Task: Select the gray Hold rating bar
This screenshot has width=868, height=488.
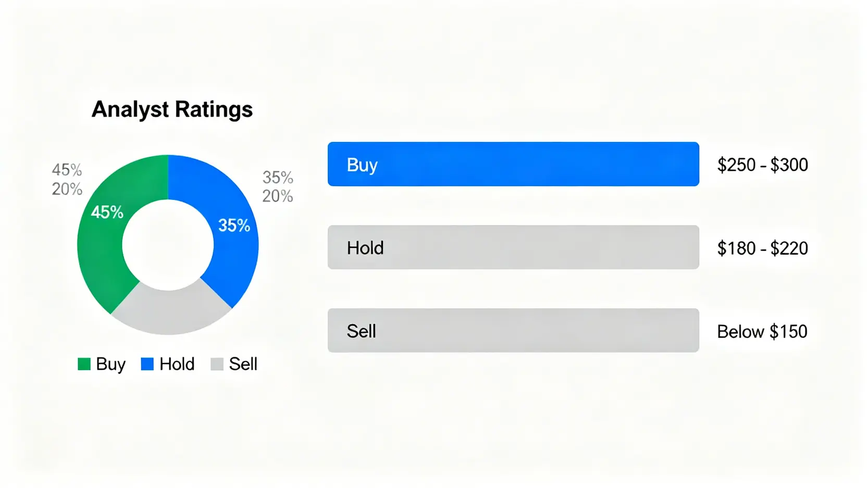Action: tap(513, 247)
